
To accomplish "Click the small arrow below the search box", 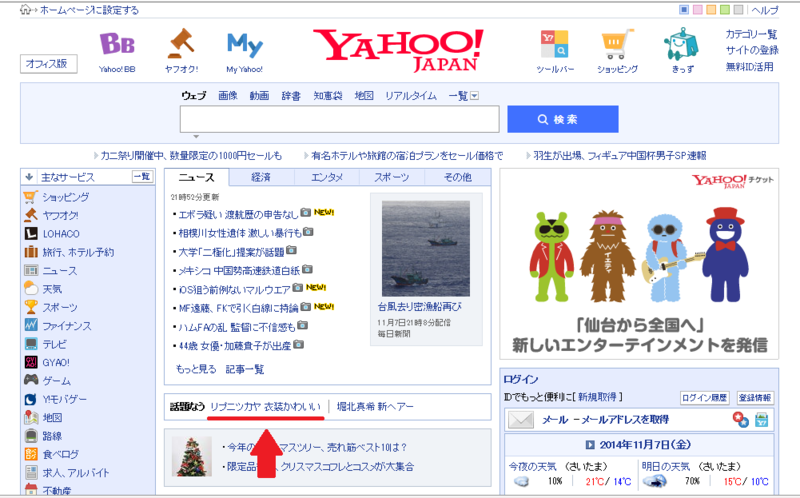I will point(196,136).
